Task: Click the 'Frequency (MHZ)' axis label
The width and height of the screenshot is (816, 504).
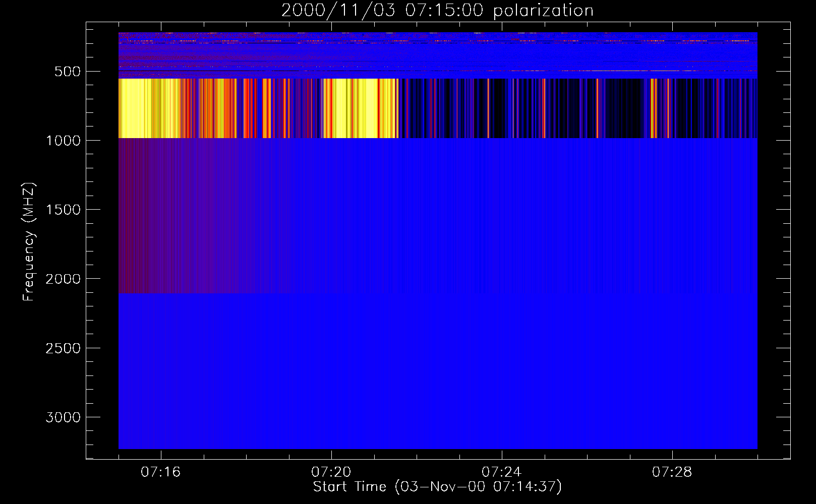Action: (29, 241)
